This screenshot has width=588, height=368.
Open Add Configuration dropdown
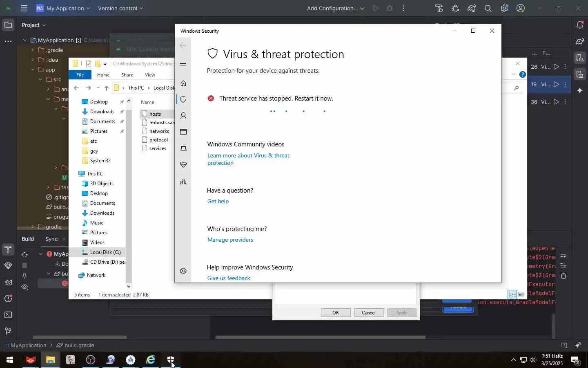pos(336,8)
